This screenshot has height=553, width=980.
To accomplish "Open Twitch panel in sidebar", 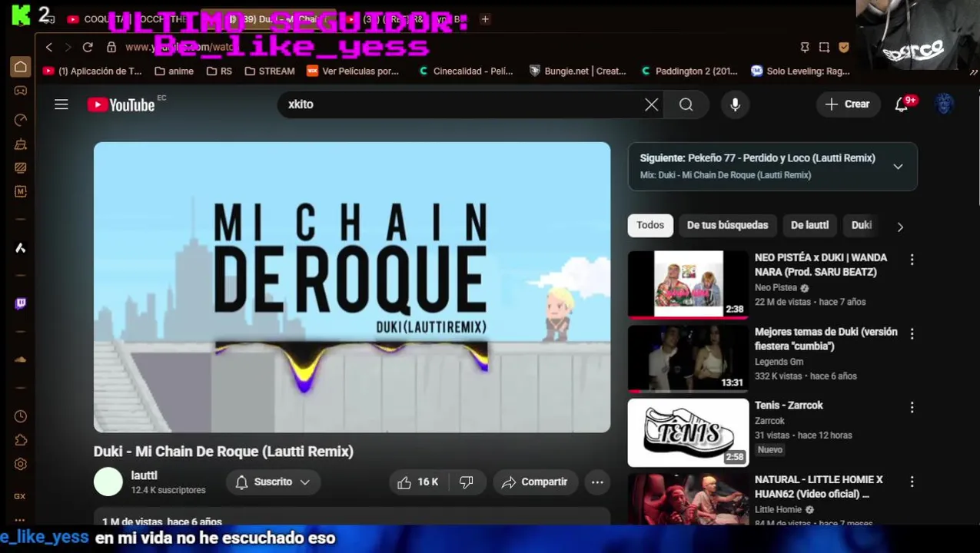I will (21, 303).
